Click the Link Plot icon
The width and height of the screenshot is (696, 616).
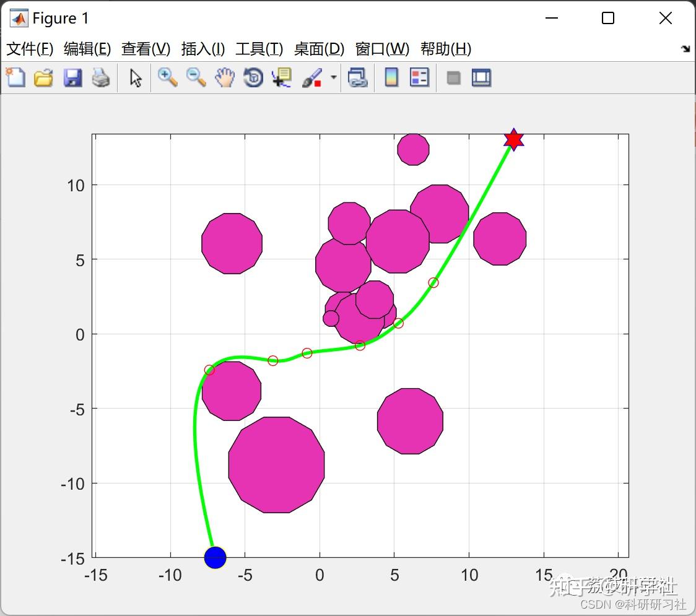coord(358,77)
